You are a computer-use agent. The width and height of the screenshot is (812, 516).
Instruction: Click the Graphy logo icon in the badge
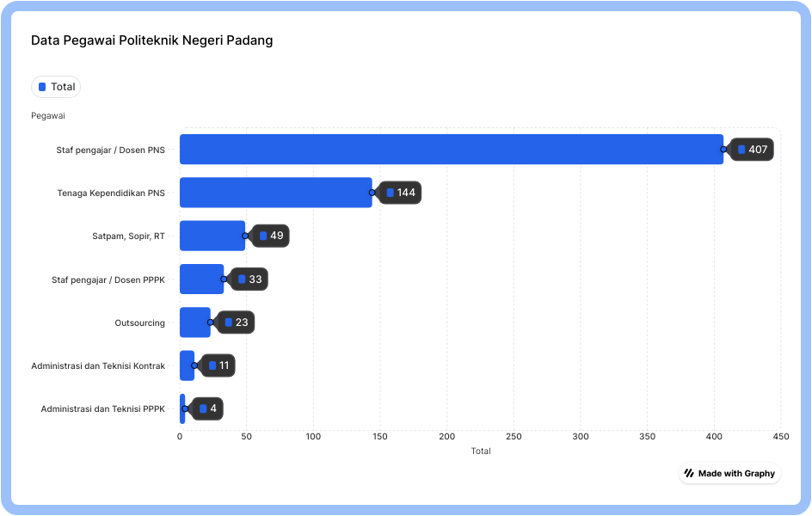tap(689, 473)
